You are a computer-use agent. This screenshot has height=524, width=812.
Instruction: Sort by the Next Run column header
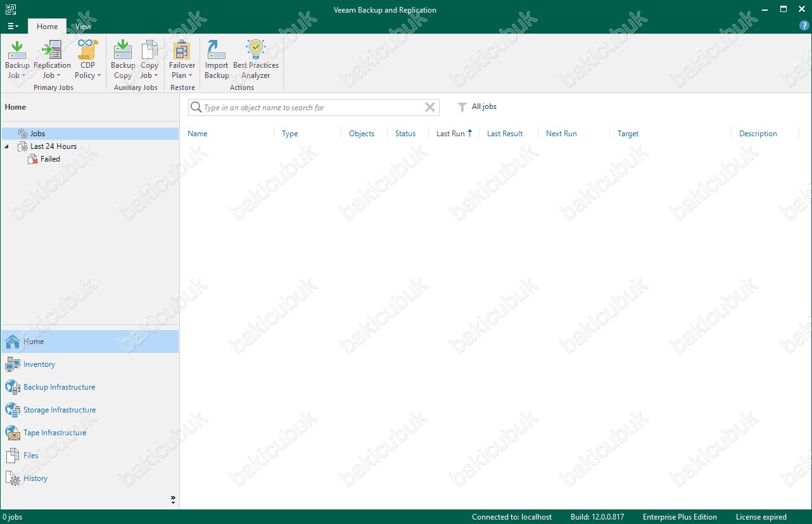(x=561, y=134)
